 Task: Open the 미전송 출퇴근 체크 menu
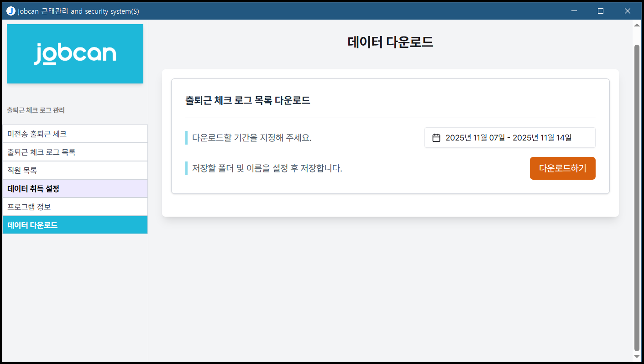75,134
